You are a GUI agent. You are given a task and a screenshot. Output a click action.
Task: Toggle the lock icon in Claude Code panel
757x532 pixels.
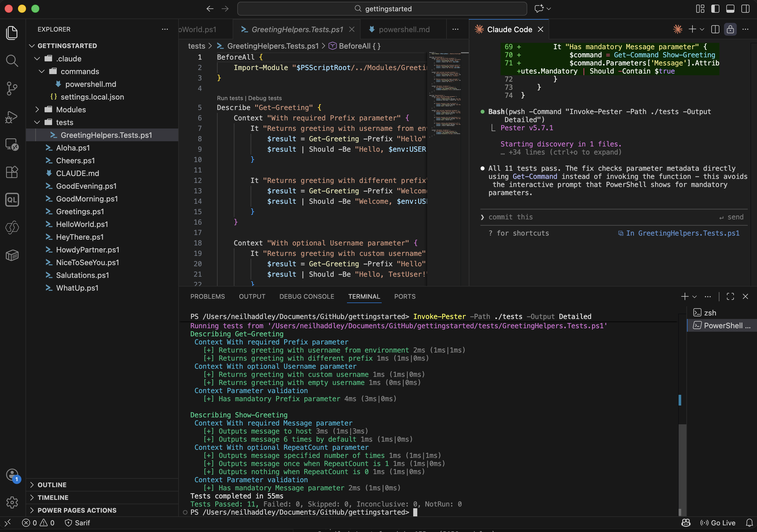tap(730, 29)
